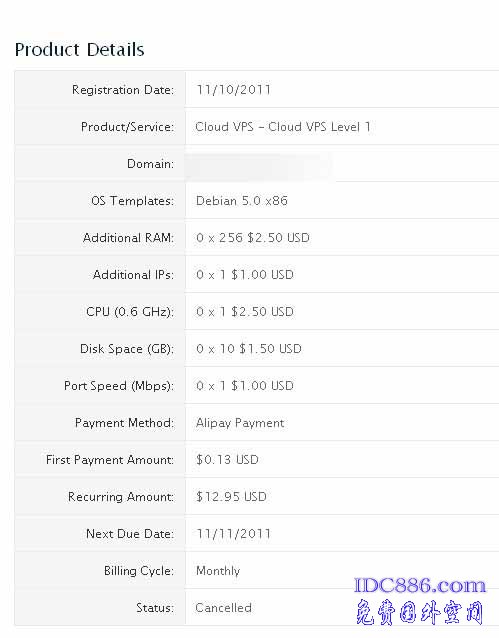The height and width of the screenshot is (638, 499).
Task: Click the Product Details heading
Action: (80, 50)
